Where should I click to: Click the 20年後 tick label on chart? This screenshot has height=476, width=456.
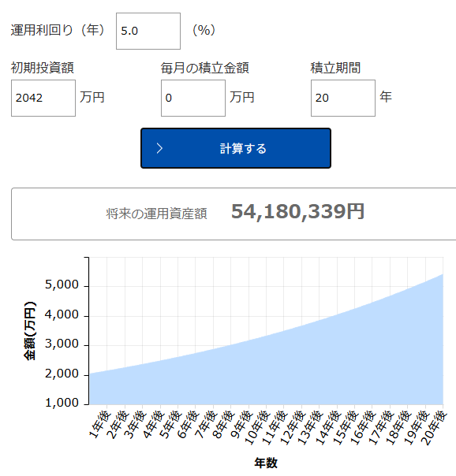435,427
